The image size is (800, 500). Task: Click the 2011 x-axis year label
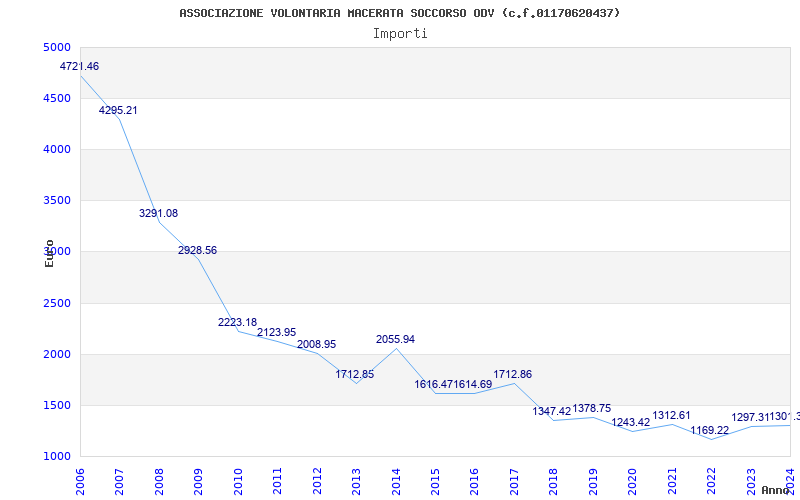tap(277, 482)
